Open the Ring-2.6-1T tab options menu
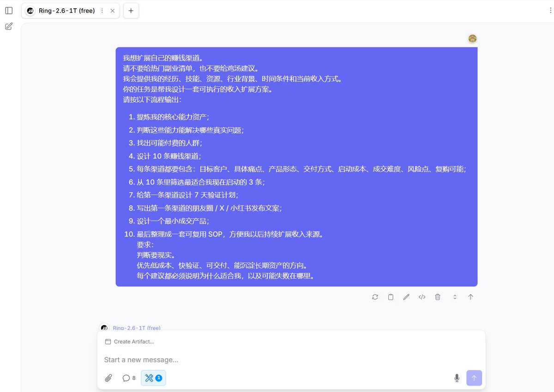This screenshot has width=554, height=392. click(102, 11)
